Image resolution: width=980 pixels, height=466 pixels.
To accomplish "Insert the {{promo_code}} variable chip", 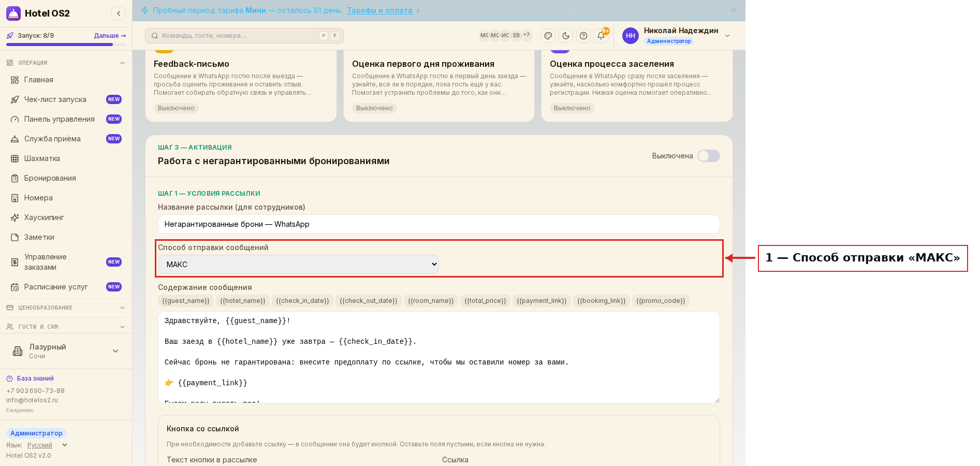I will point(661,301).
